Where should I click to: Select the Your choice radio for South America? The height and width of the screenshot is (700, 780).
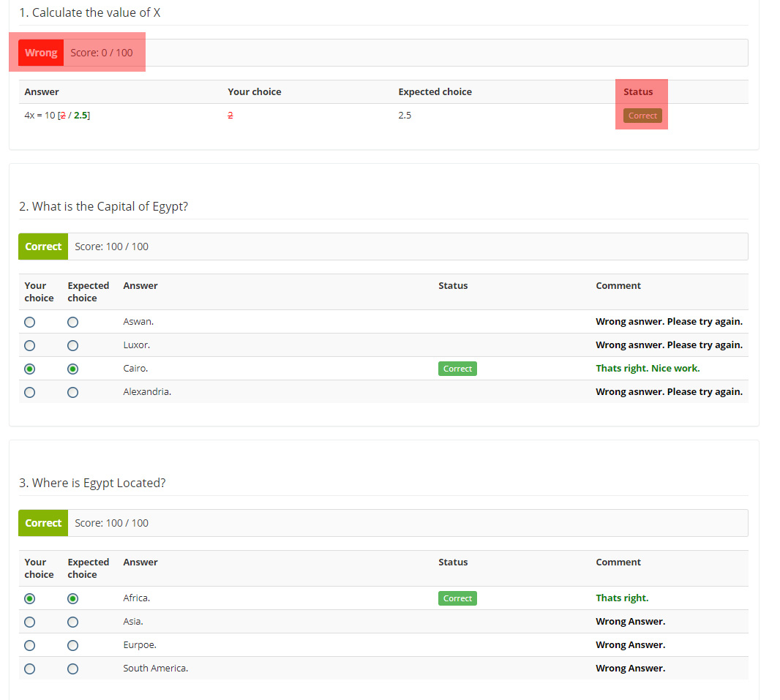29,669
